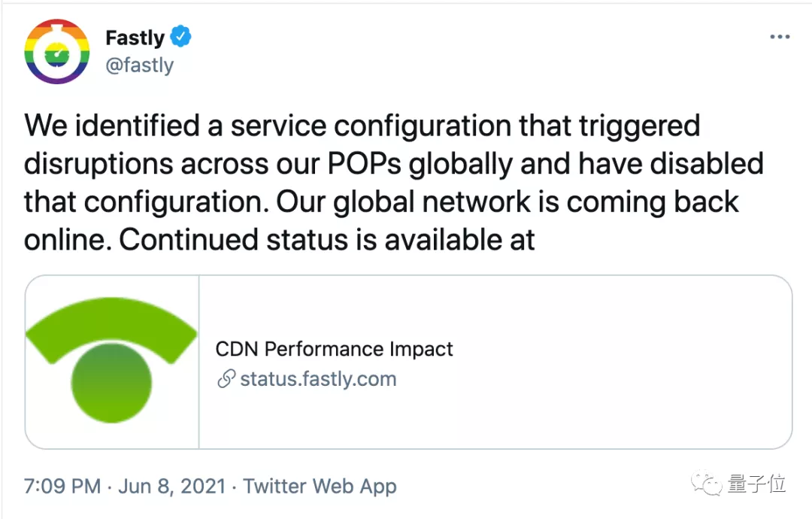Click the sentence Continued status is available at

pyautogui.click(x=327, y=241)
